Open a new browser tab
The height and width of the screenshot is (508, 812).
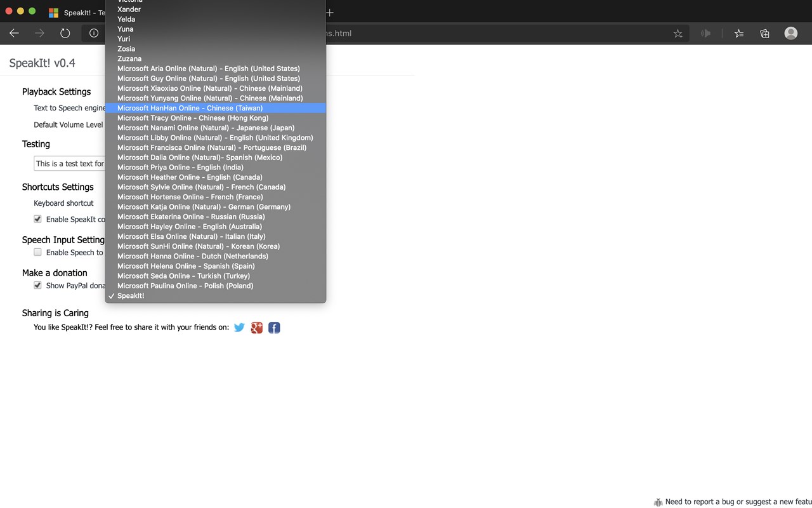(x=329, y=13)
